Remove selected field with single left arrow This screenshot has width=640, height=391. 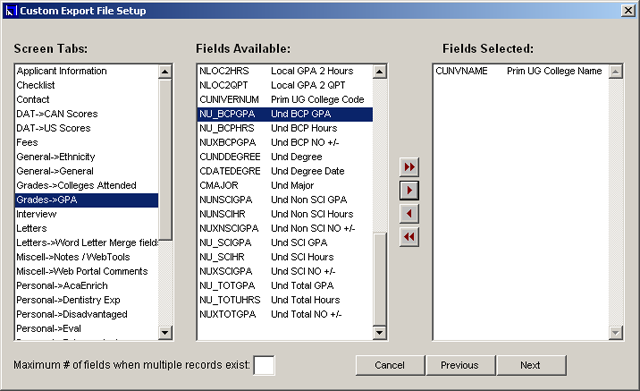409,213
